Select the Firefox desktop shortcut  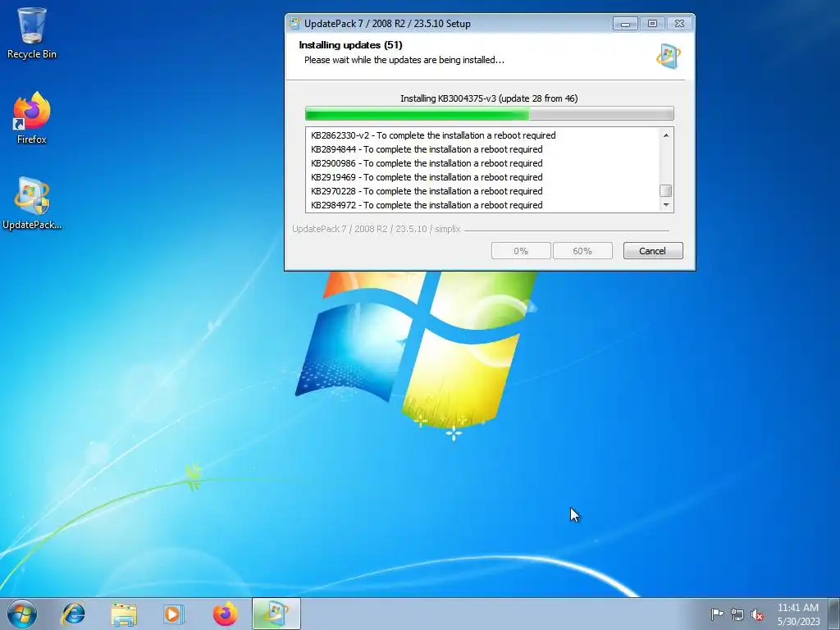point(32,118)
